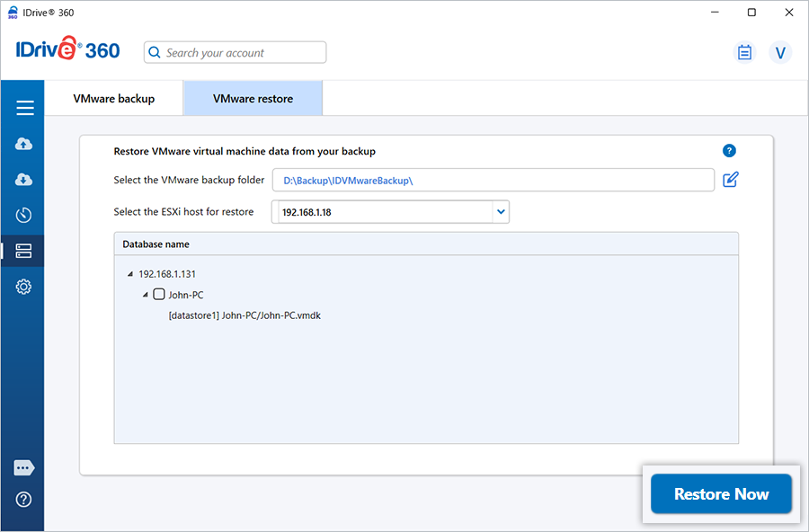
Task: Open the cloud backup sidebar icon
Action: click(x=24, y=145)
